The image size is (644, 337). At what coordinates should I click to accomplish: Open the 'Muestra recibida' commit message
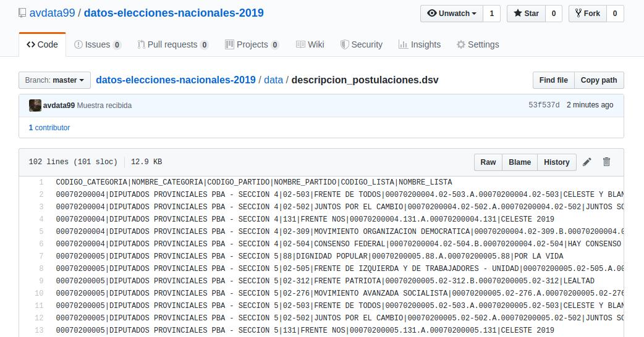(x=104, y=106)
